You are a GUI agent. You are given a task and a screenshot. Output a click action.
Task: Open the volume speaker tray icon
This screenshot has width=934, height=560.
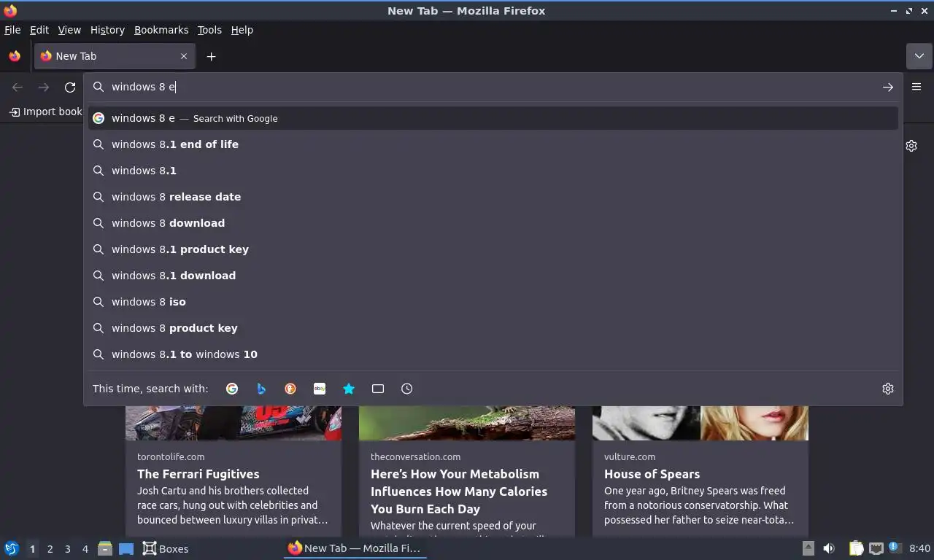tap(829, 548)
